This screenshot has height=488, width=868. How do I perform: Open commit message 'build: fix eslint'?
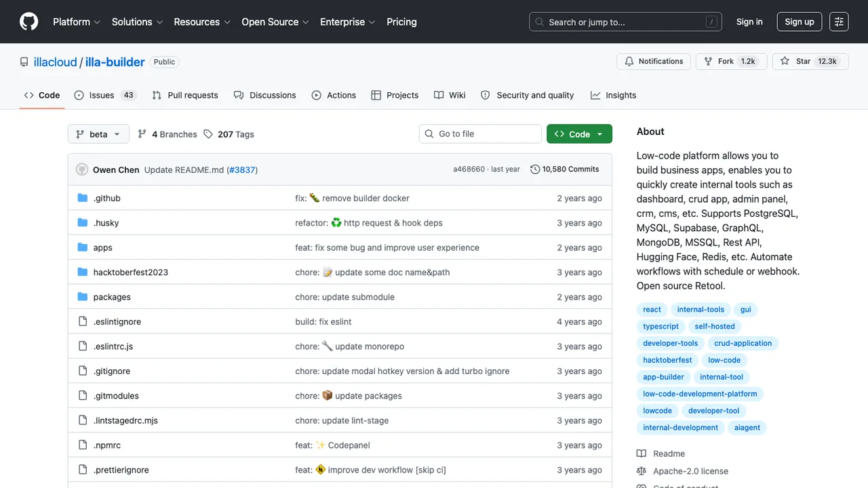(x=323, y=321)
